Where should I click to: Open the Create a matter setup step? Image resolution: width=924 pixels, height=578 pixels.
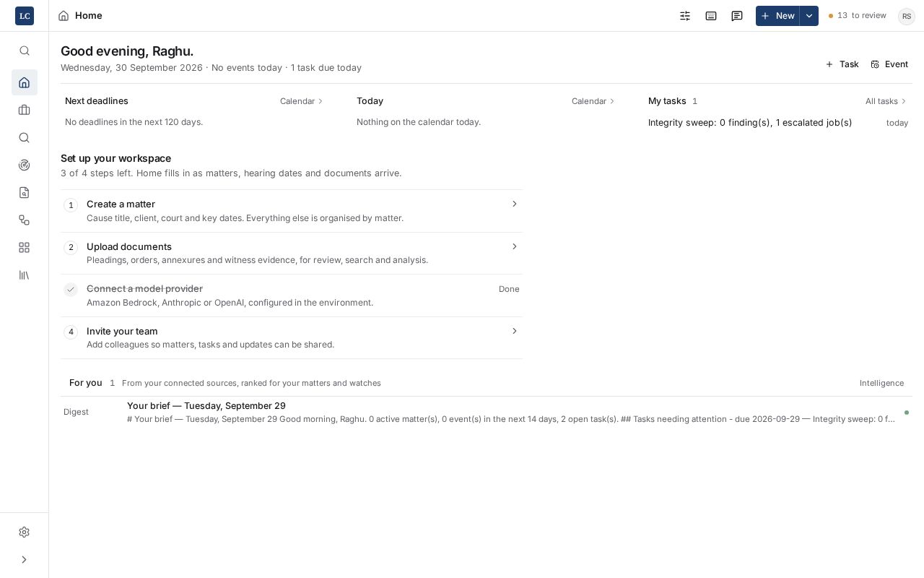pos(292,211)
